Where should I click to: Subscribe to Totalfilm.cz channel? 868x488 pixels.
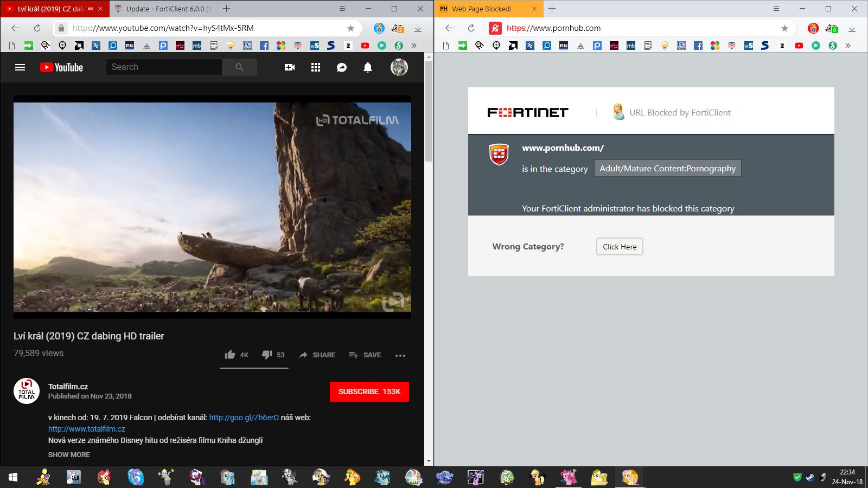369,391
